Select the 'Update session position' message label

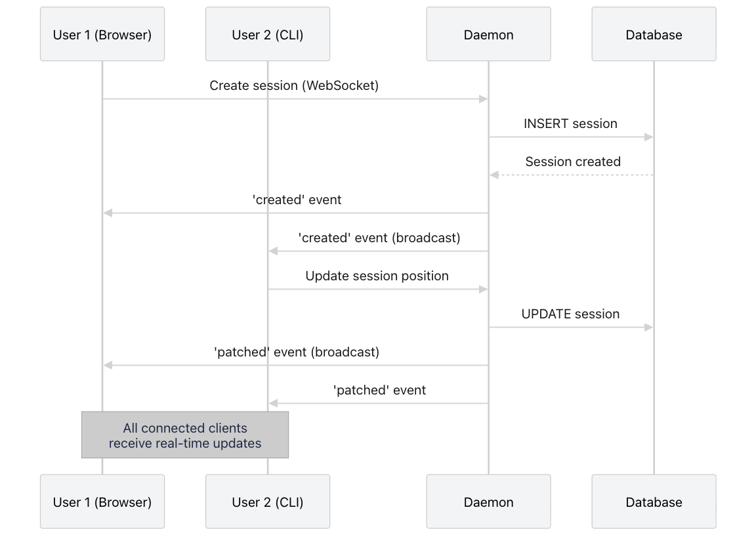coord(377,276)
